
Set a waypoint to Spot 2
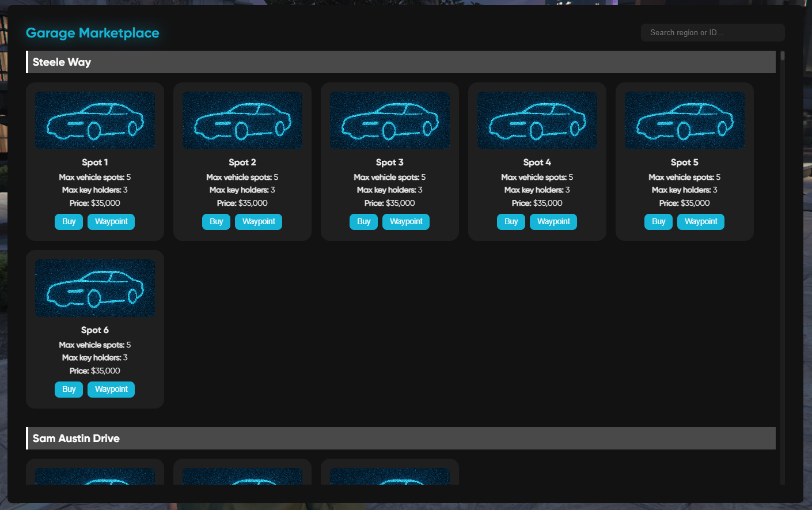coord(258,221)
